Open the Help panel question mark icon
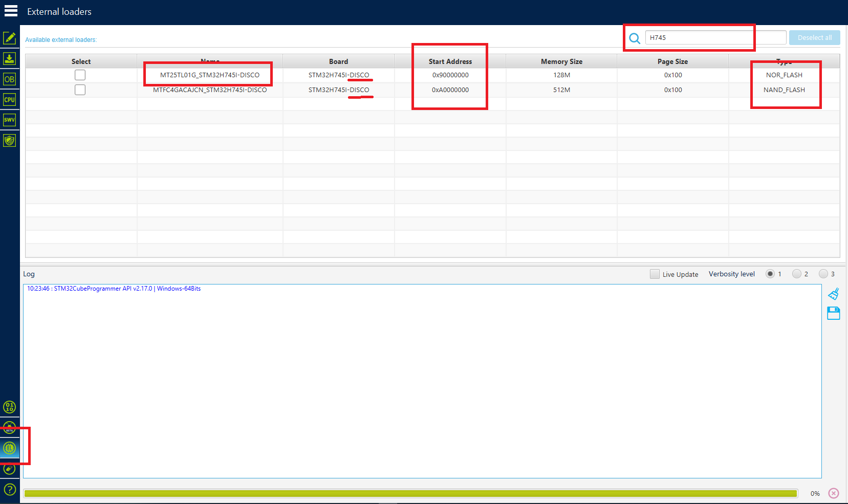 (10, 489)
